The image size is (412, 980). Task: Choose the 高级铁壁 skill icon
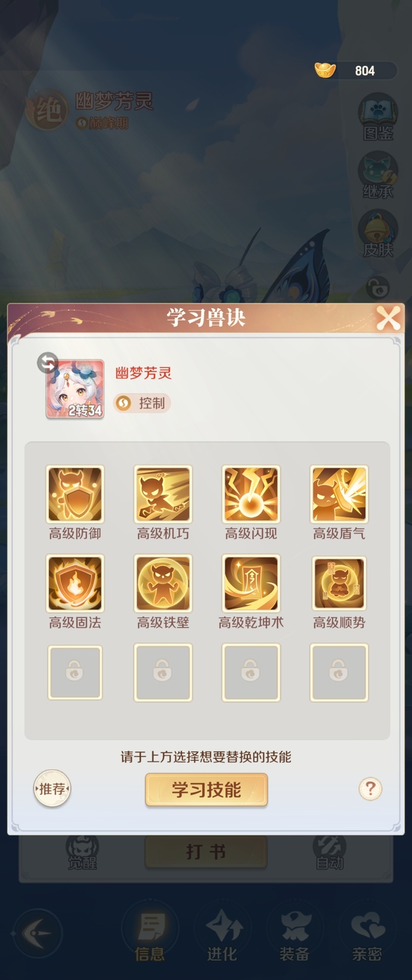(x=163, y=584)
